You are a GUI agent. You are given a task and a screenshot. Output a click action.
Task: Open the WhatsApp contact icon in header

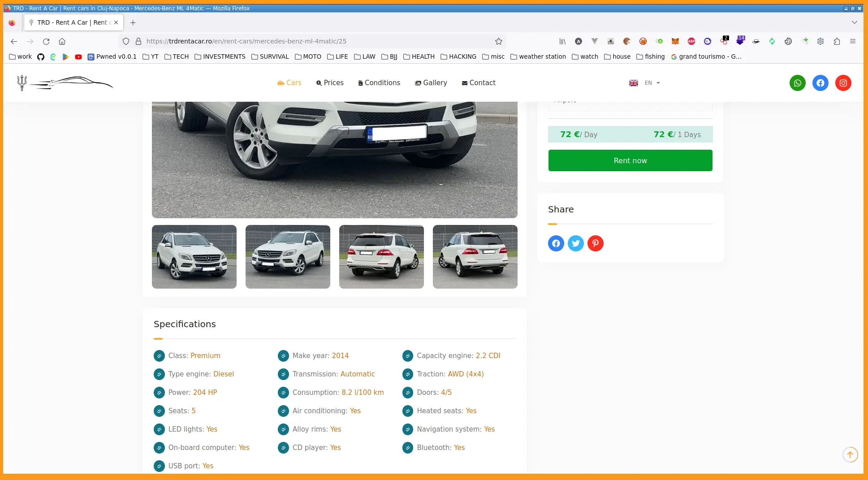tap(797, 83)
